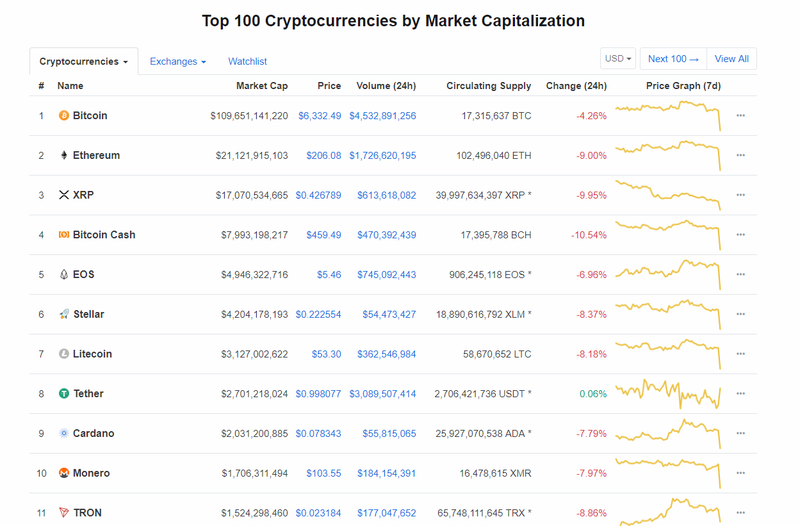
Task: Open the Bitcoin Cash name link
Action: [104, 235]
